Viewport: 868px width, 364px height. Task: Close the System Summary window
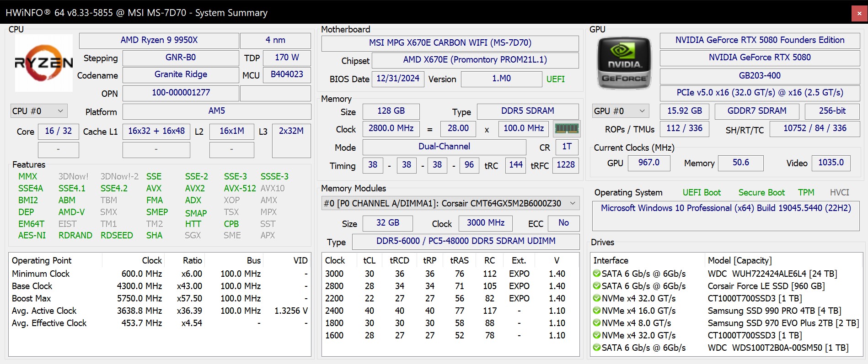point(859,13)
